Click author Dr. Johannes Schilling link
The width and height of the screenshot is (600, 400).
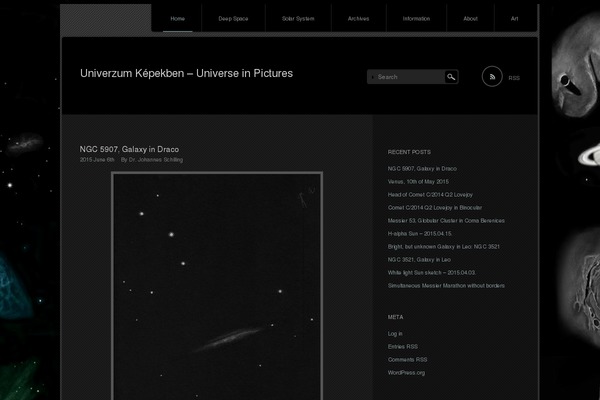(156, 160)
